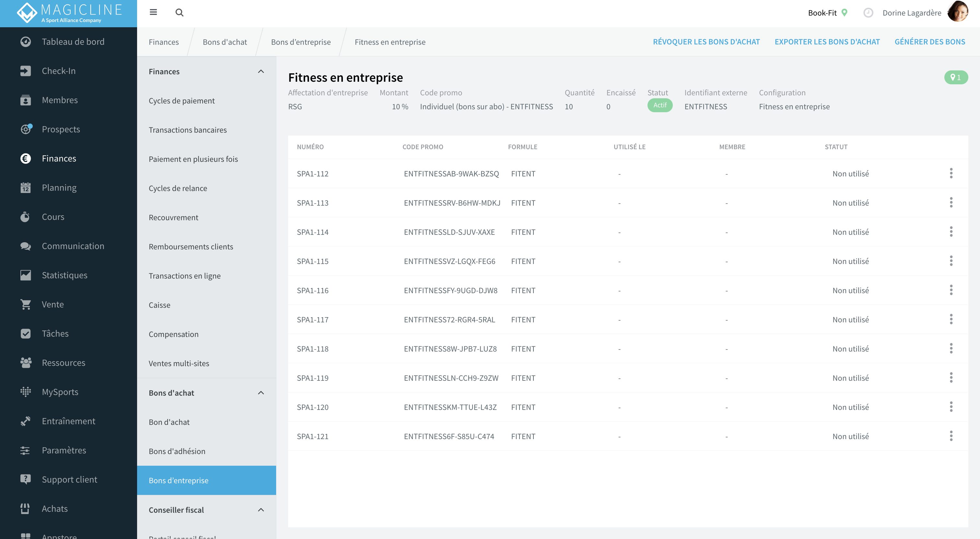This screenshot has width=980, height=539.
Task: Click code ENTFITNESSAB-9WAK-BZSQ
Action: pos(451,174)
